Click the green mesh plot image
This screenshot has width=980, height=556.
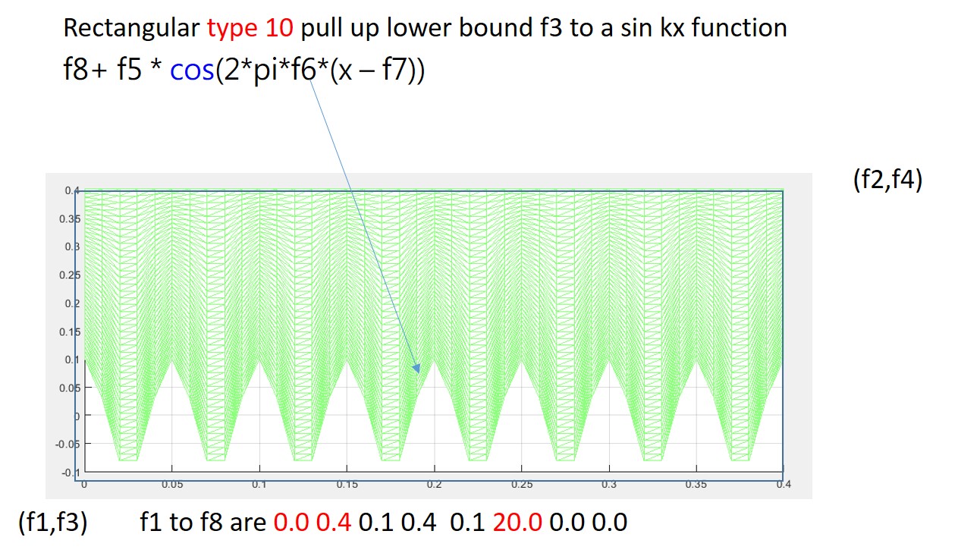pos(429,335)
